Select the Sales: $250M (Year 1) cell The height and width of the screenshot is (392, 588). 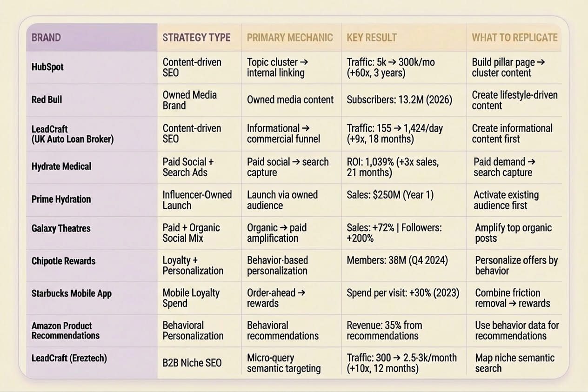(x=390, y=194)
